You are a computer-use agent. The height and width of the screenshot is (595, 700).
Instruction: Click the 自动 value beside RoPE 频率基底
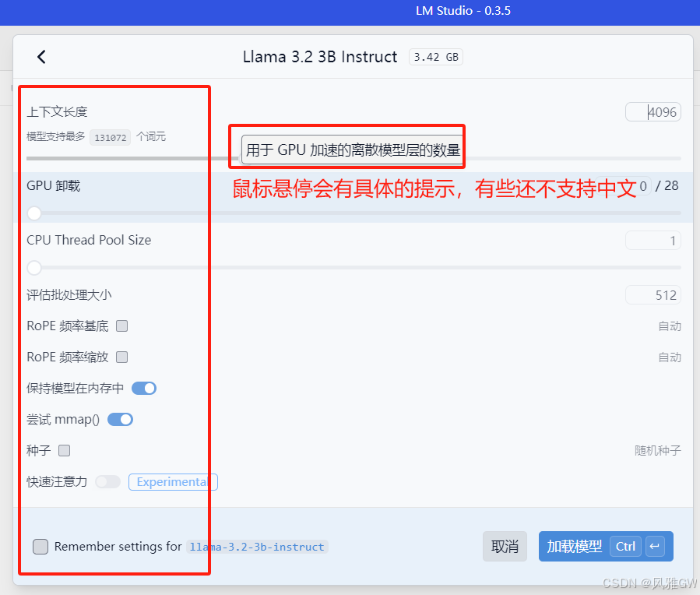(x=670, y=326)
